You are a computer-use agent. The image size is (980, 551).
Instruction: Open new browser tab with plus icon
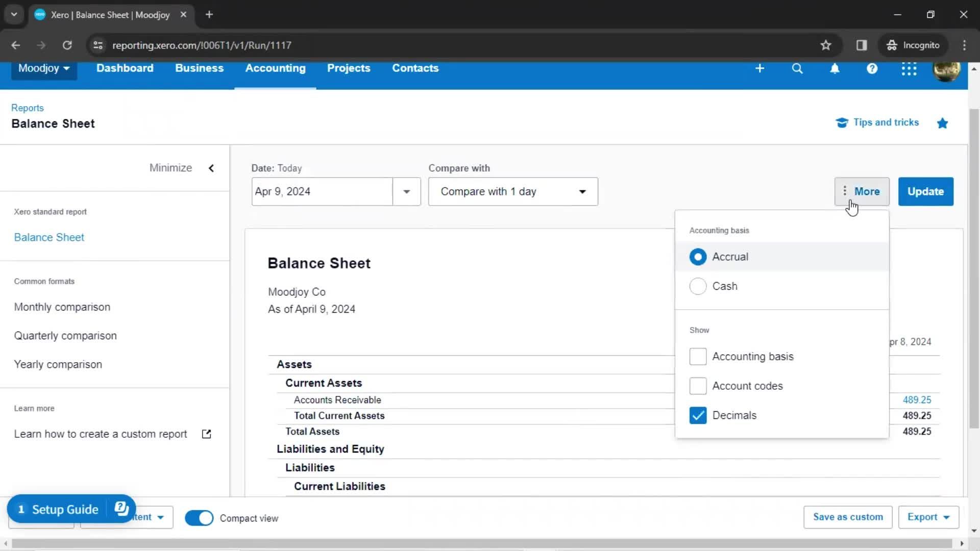209,14
